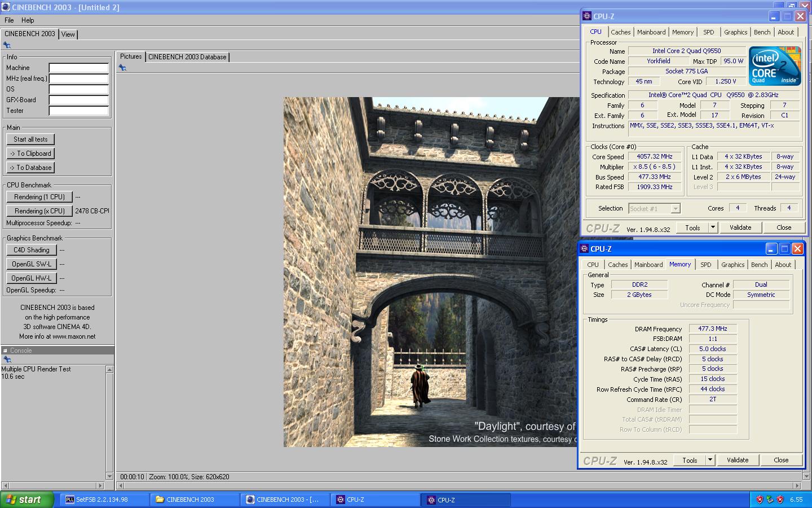Select the Pictures tab
Image resolution: width=812 pixels, height=508 pixels.
(x=131, y=56)
